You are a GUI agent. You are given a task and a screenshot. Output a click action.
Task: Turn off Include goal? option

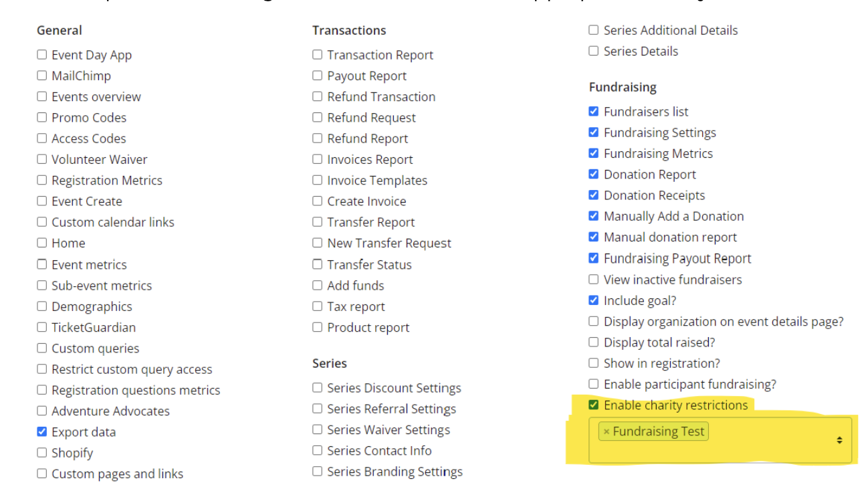point(594,300)
